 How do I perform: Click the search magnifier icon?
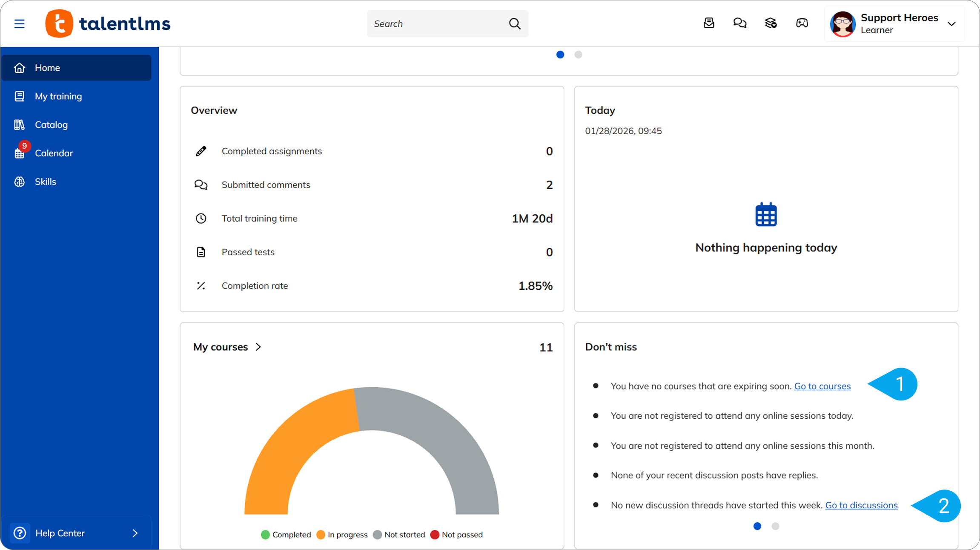click(x=515, y=24)
